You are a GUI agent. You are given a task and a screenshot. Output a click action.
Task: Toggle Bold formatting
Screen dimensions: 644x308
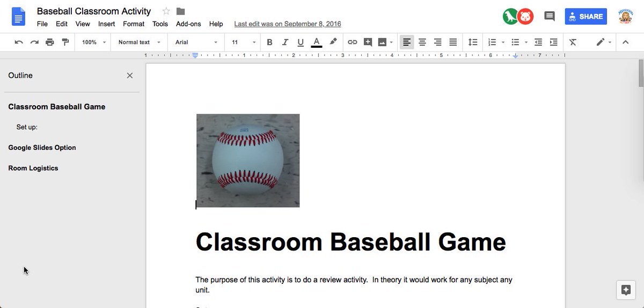click(269, 42)
